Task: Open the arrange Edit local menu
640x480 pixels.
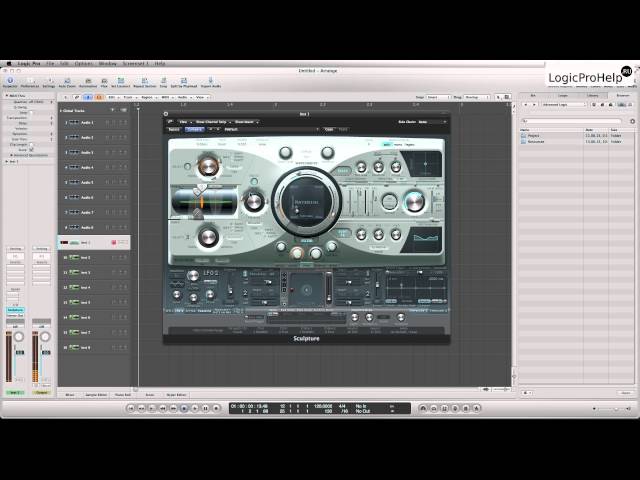Action: coord(112,97)
